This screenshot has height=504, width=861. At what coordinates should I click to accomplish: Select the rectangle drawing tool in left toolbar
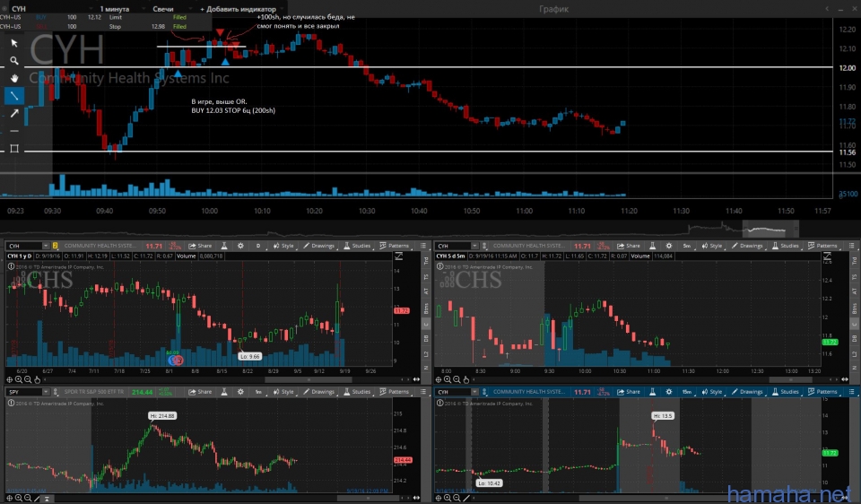(14, 149)
